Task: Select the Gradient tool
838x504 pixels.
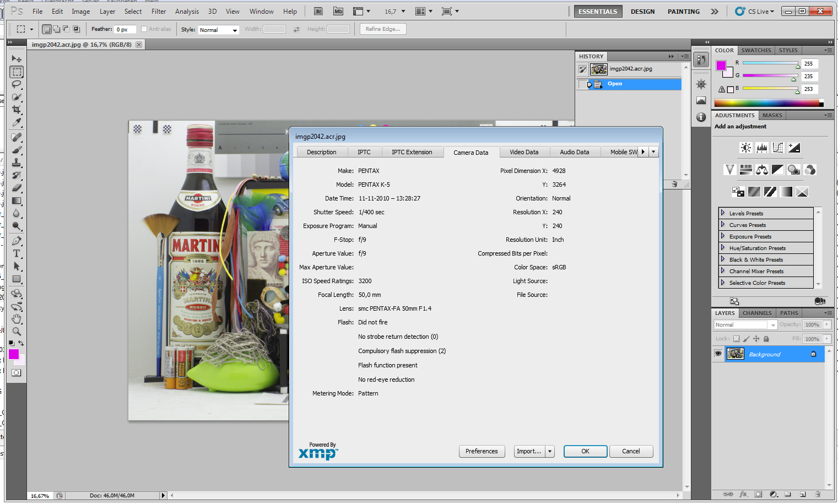Action: (17, 200)
